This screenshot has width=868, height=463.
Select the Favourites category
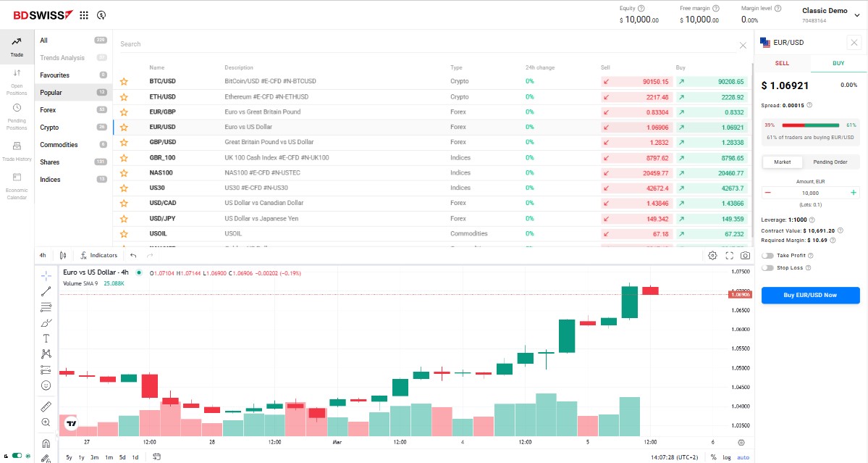coord(74,75)
